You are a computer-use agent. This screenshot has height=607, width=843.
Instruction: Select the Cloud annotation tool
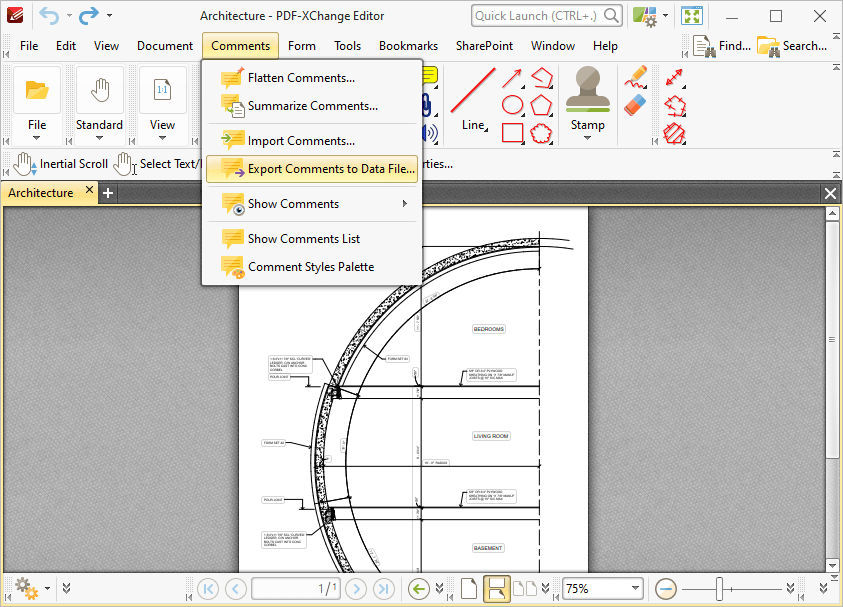point(541,132)
